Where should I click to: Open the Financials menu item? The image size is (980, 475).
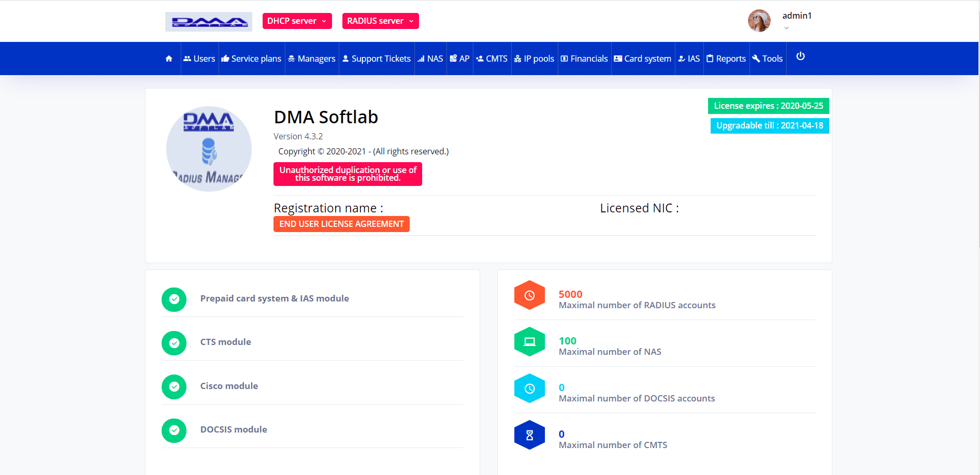click(584, 59)
